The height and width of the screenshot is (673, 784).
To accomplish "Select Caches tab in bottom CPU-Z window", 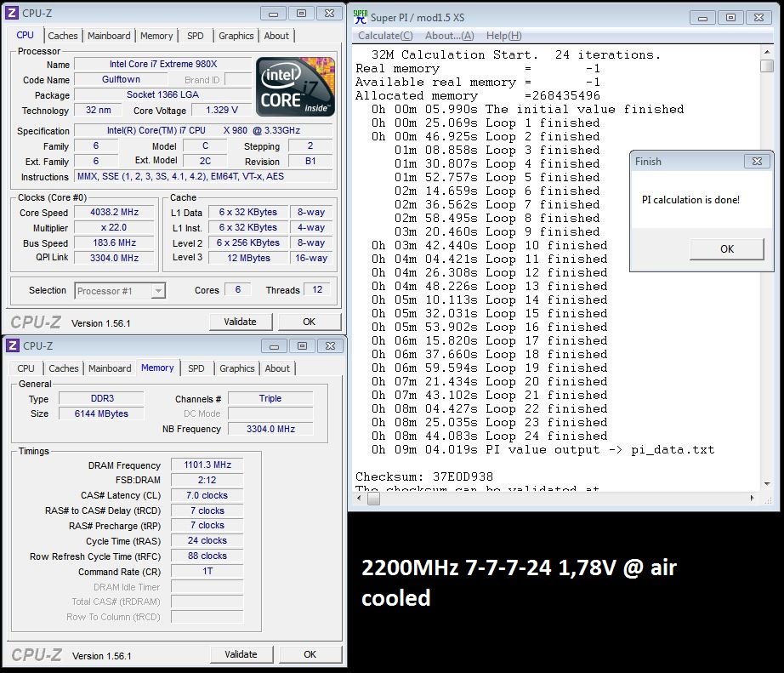I will pyautogui.click(x=64, y=368).
